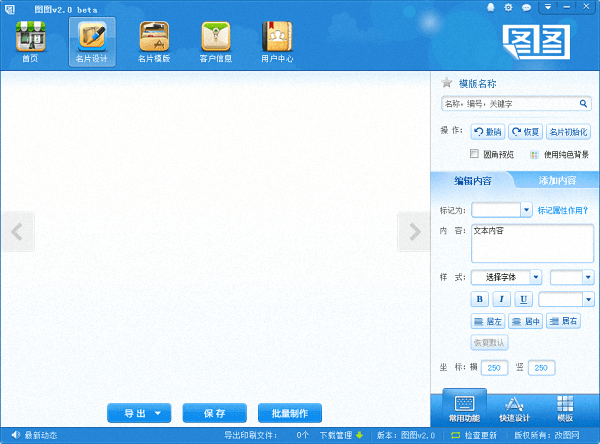Image resolution: width=600 pixels, height=444 pixels.
Task: Select the 模板 bottom tab
Action: click(x=565, y=410)
